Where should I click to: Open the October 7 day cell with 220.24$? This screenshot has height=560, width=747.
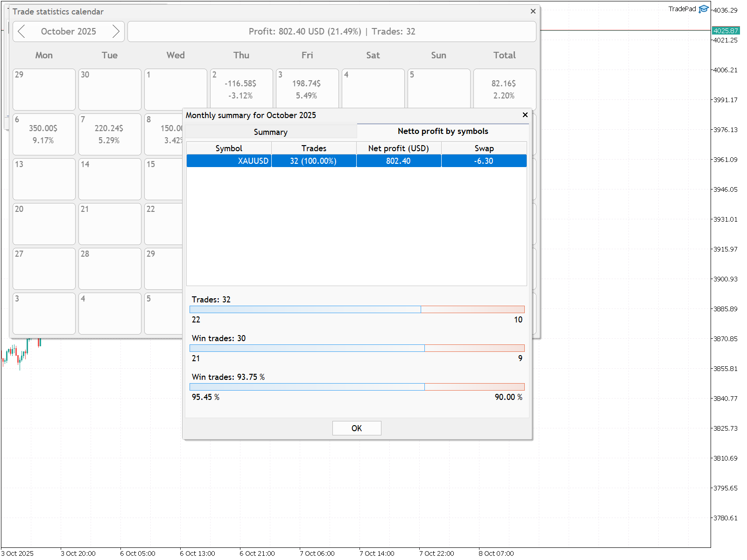tap(110, 134)
